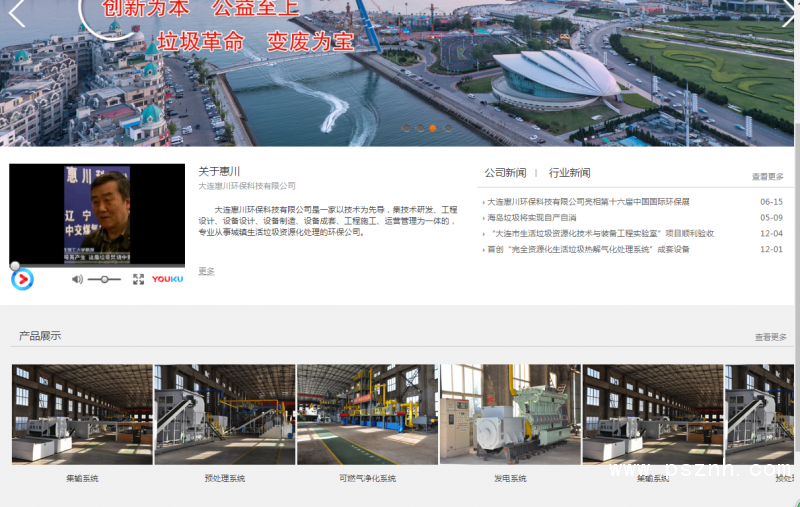
Task: Adjust the video volume slider
Action: coord(104,280)
